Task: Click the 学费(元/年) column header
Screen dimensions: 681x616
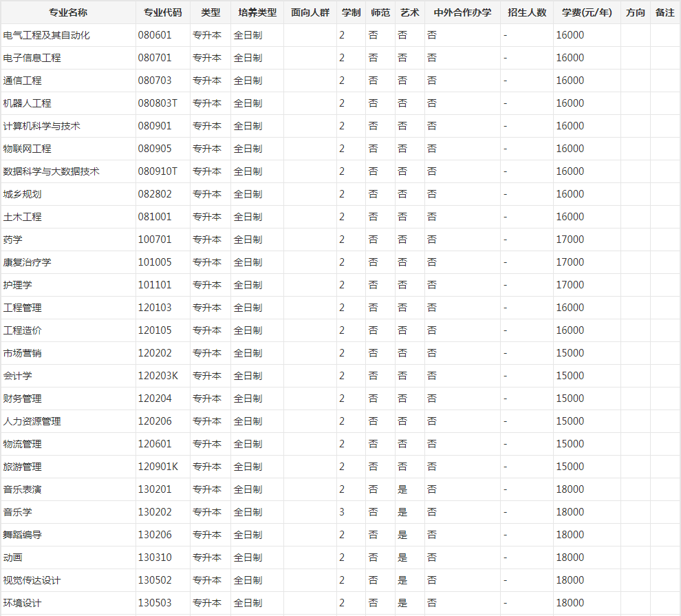Action: click(587, 12)
